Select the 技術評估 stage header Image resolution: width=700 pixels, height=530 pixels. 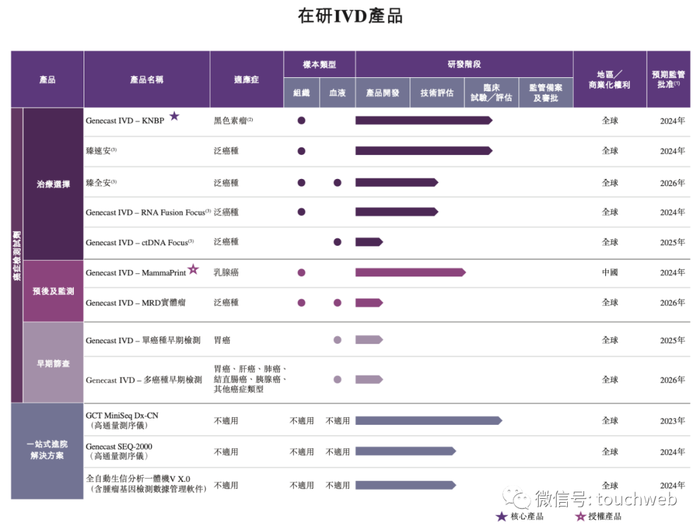click(437, 93)
